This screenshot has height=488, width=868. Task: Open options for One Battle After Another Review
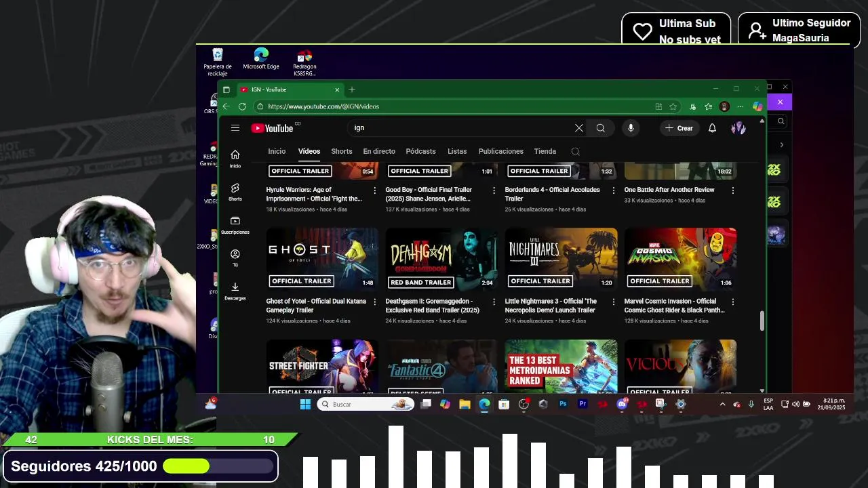click(733, 190)
